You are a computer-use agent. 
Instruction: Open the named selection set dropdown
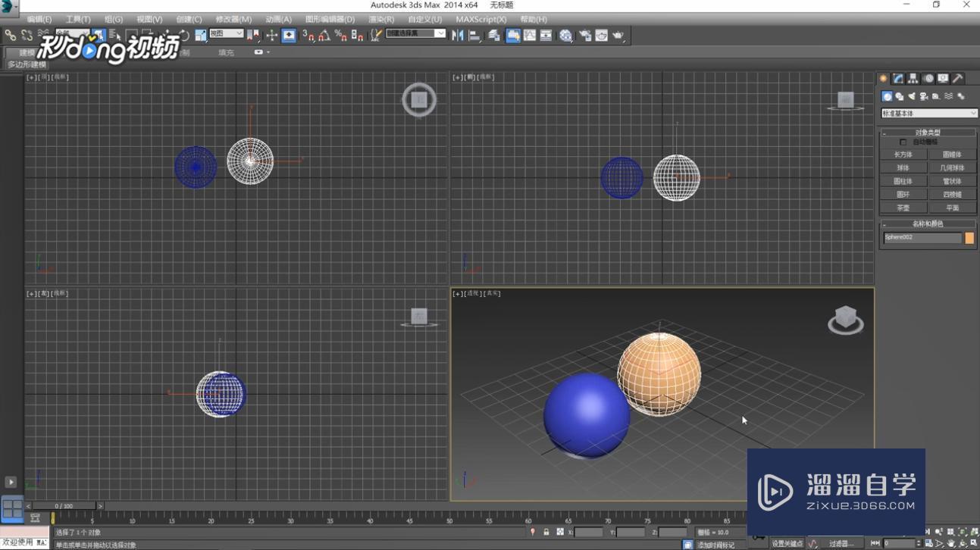tap(415, 33)
